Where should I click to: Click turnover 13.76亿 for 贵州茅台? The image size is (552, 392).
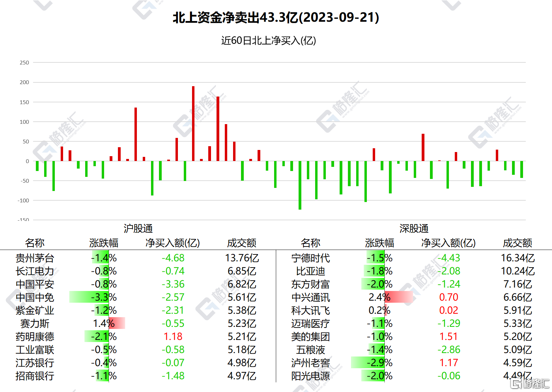point(242,258)
